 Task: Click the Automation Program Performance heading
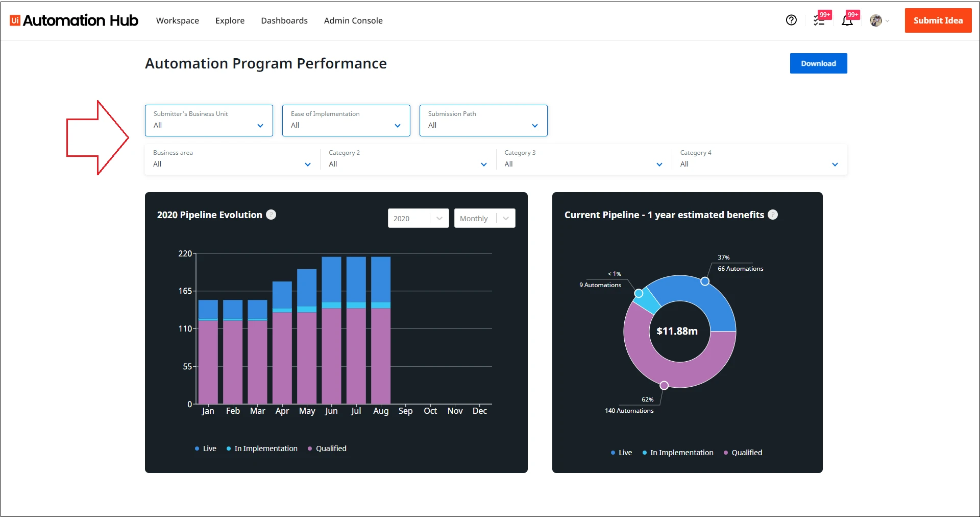click(266, 63)
